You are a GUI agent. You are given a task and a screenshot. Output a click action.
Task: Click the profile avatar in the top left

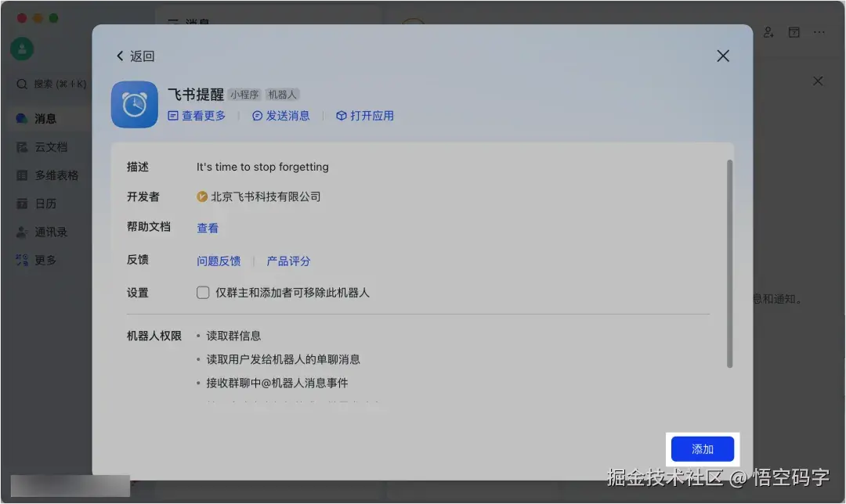click(21, 49)
